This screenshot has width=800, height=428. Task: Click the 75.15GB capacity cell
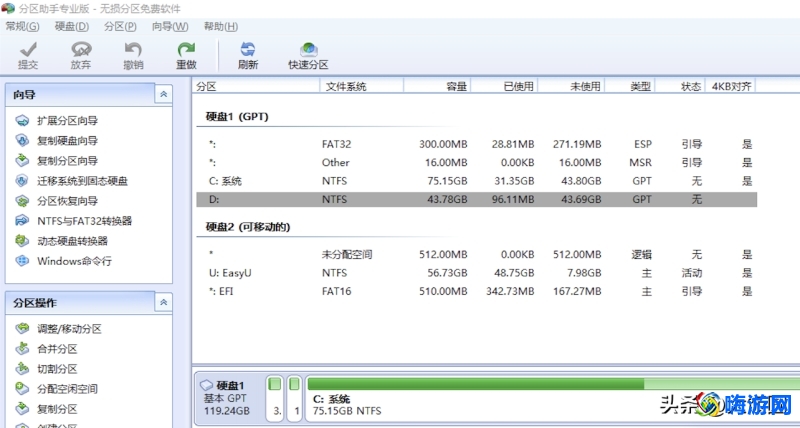(447, 181)
